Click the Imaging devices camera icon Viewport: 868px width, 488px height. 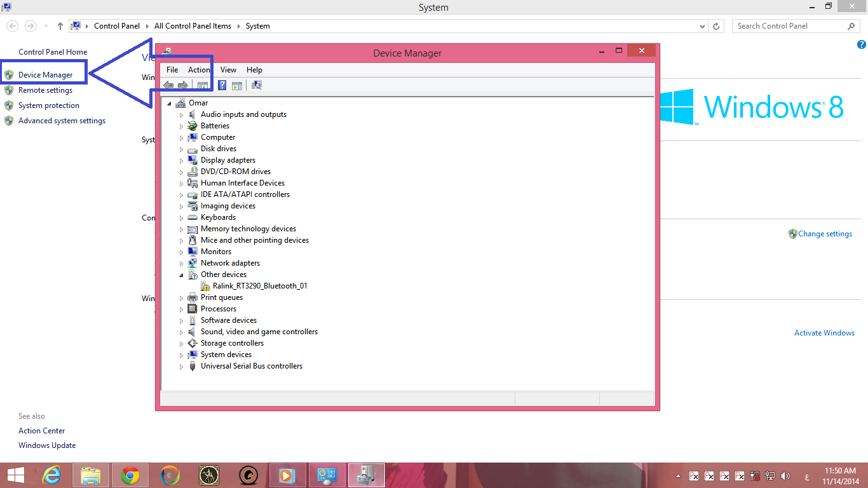click(x=193, y=206)
